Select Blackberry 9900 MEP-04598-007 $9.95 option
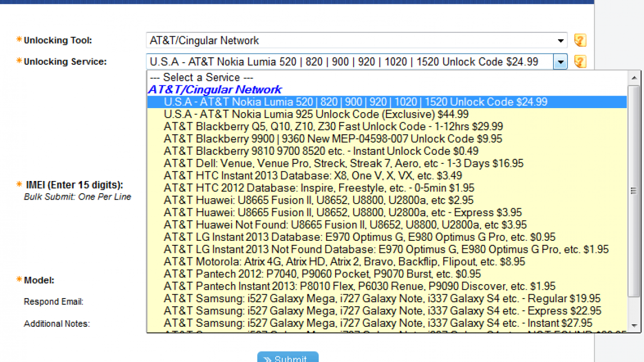This screenshot has height=362, width=644. point(387,139)
